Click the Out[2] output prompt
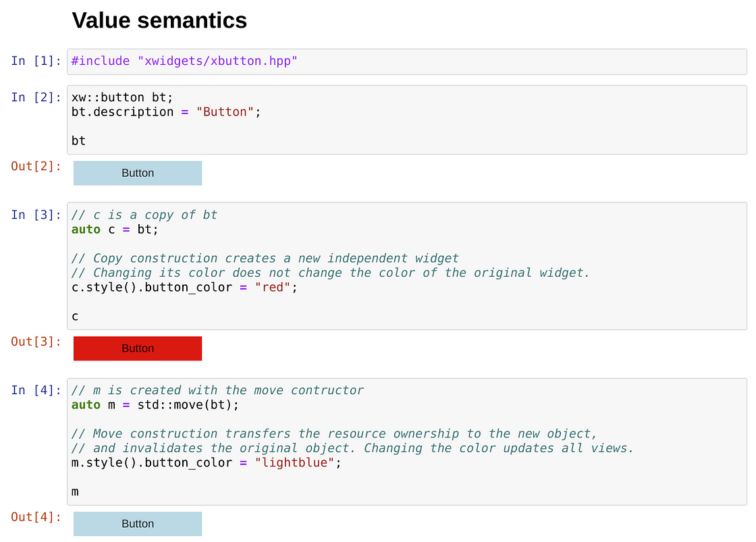This screenshot has width=756, height=542. 36,166
